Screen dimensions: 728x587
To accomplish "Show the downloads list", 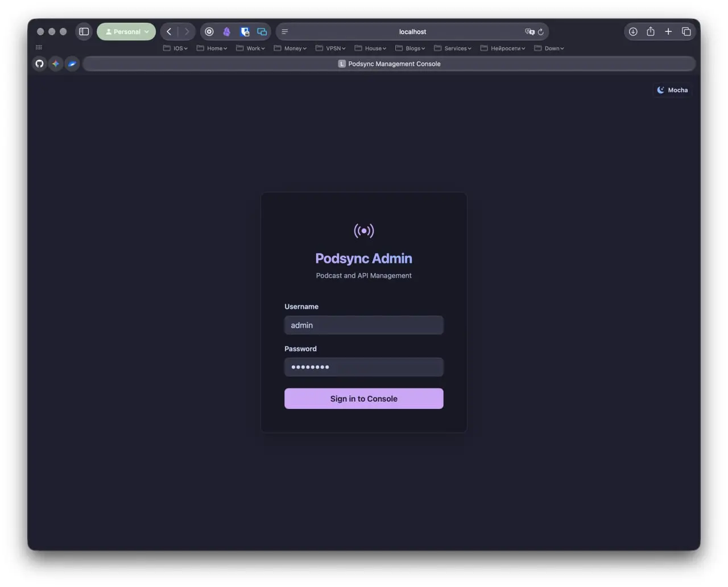I will pos(633,32).
